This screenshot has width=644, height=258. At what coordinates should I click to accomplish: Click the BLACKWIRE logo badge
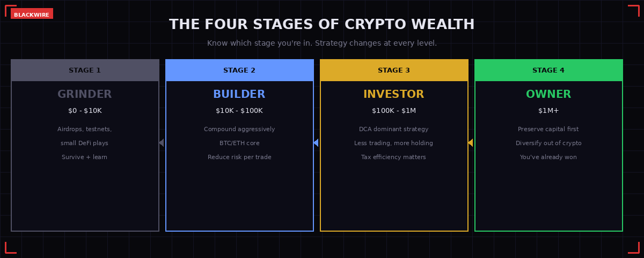pyautogui.click(x=32, y=15)
